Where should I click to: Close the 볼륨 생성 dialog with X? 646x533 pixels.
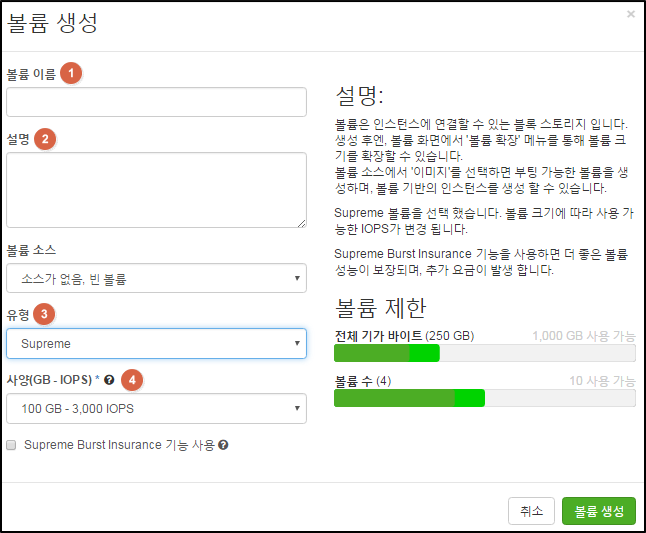tap(631, 14)
